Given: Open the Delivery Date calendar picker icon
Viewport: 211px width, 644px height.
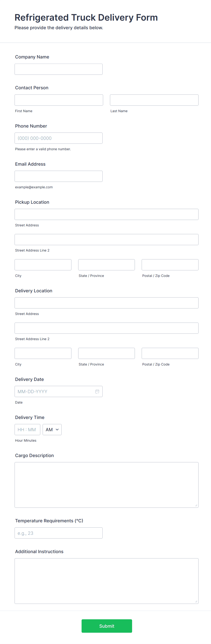Looking at the screenshot, I should pyautogui.click(x=97, y=391).
